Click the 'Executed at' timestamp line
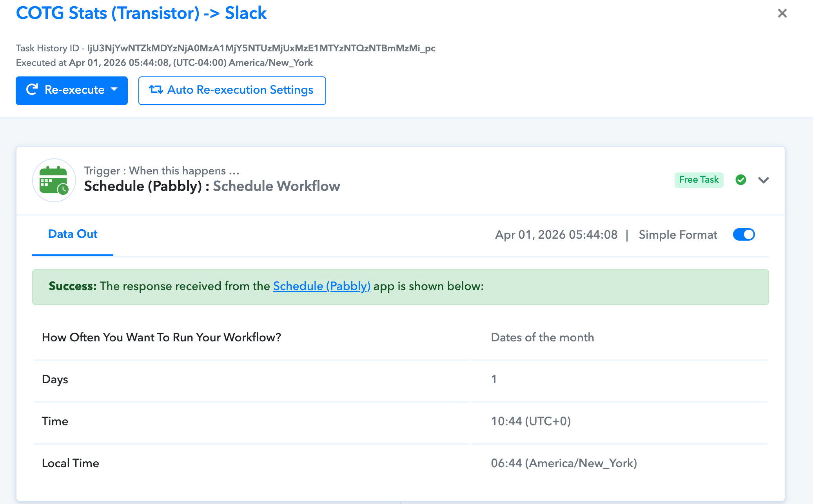The image size is (813, 504). coord(164,63)
